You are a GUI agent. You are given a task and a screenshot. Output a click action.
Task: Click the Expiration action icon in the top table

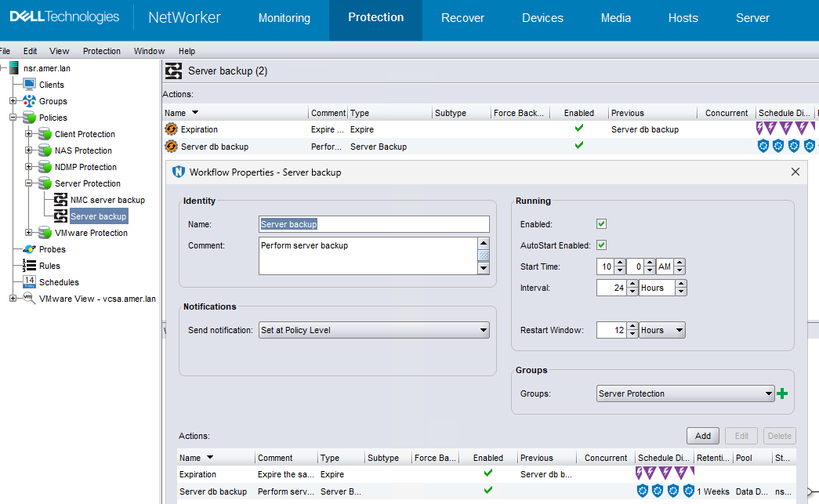(172, 129)
